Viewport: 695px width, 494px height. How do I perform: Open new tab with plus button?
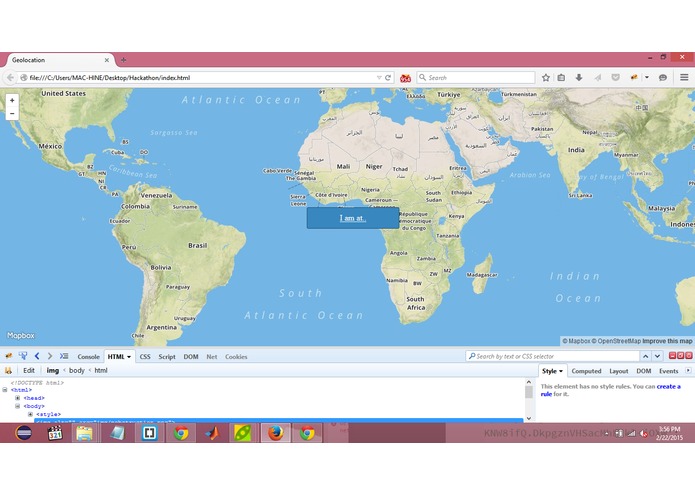[123, 60]
